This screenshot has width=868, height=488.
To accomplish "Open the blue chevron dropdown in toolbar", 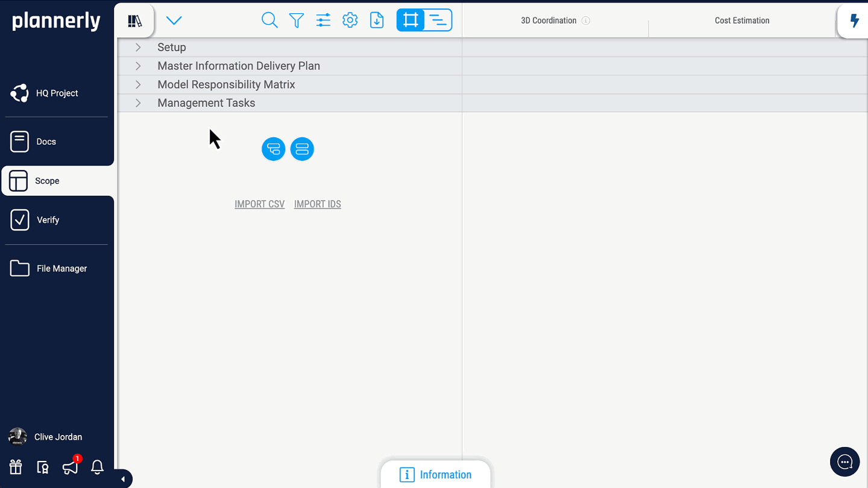I will (x=174, y=20).
